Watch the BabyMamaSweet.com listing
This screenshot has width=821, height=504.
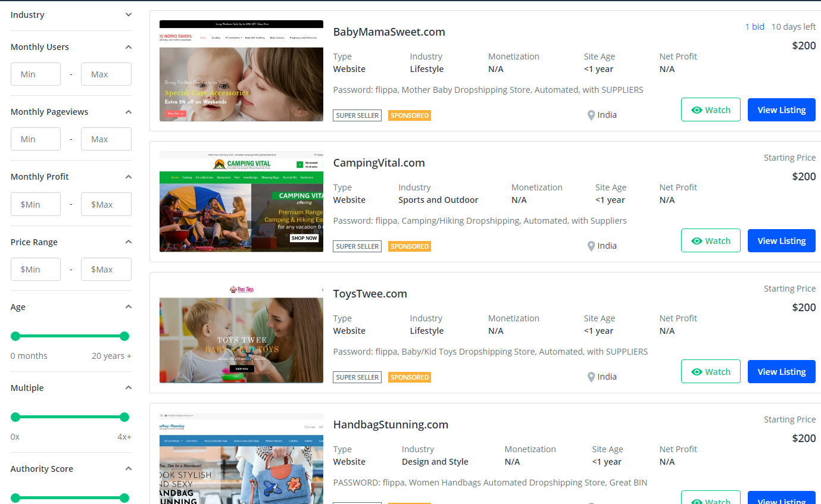711,109
